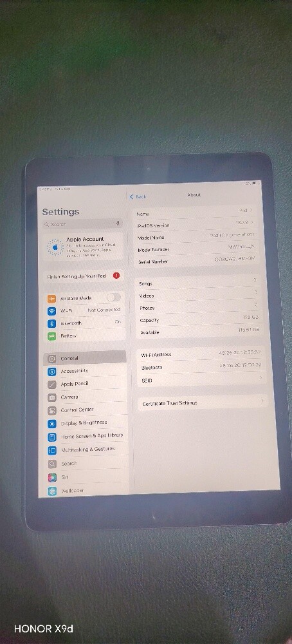Open Certificate Trust Settings chevron
The width and height of the screenshot is (292, 644).
point(262,400)
